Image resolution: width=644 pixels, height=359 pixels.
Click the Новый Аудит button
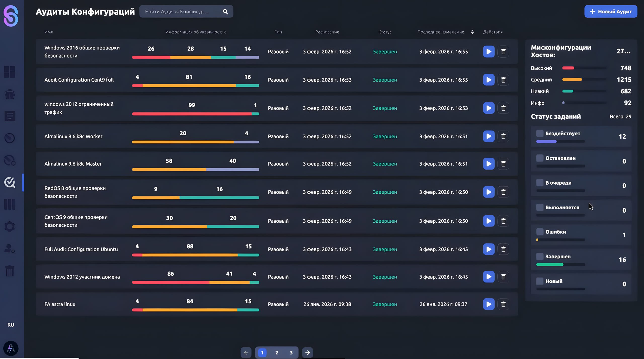(x=611, y=12)
